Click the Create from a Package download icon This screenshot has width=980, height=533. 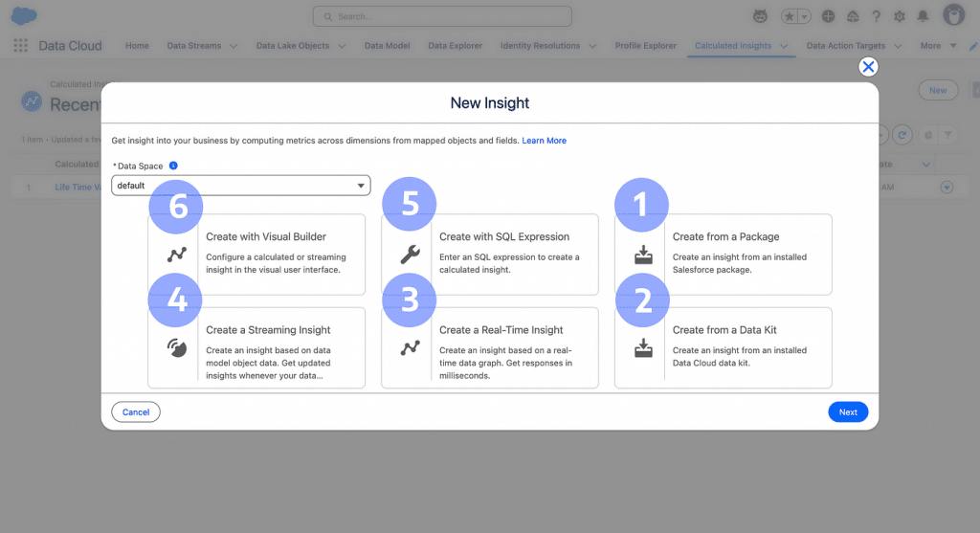pyautogui.click(x=643, y=255)
